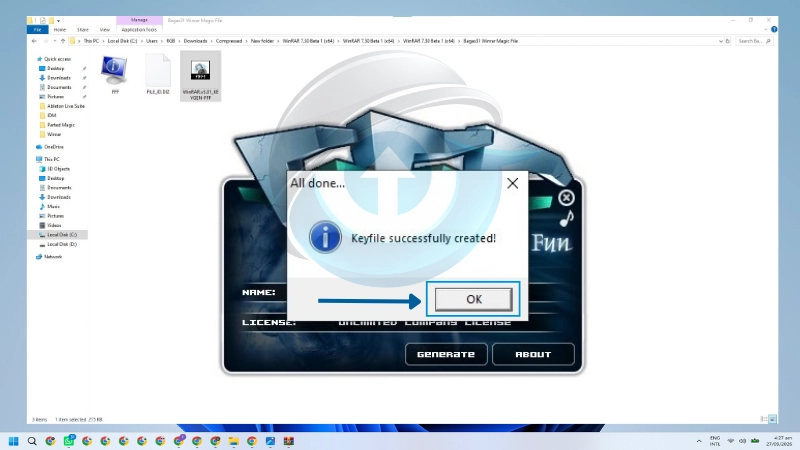Open the Wi-Fi network tray icon

731,441
